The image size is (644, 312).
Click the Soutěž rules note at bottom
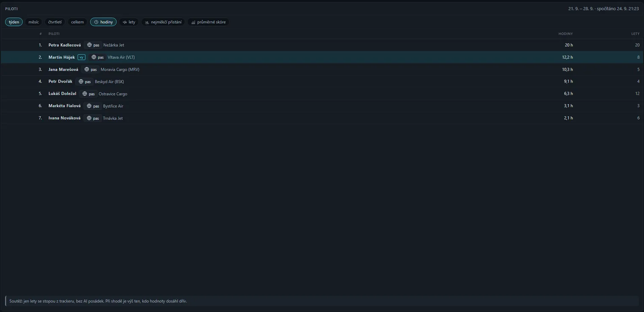[322, 301]
